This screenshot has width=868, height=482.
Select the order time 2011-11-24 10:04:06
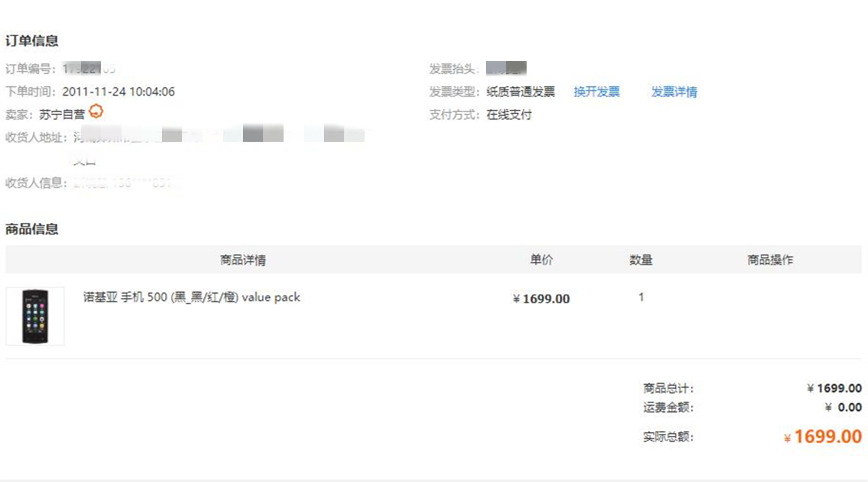pyautogui.click(x=119, y=91)
